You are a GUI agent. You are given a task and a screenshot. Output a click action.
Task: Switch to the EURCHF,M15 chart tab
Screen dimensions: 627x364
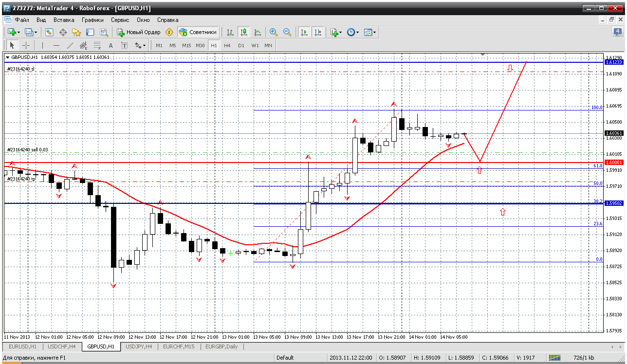179,347
